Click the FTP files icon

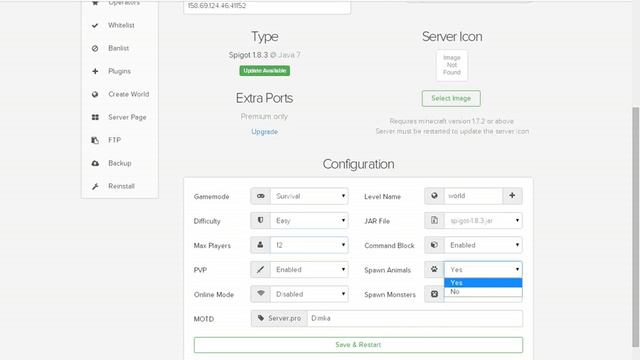95,140
